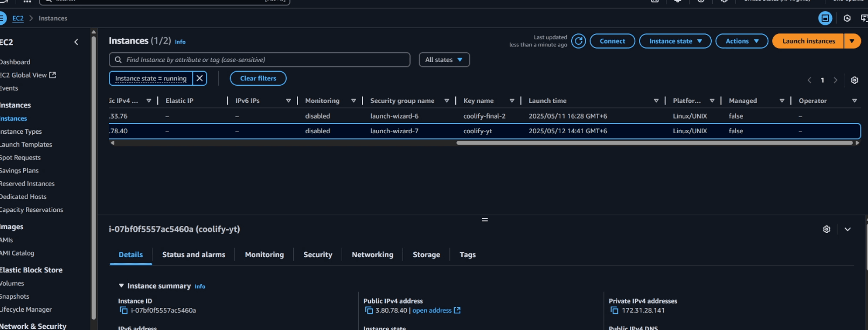This screenshot has width=868, height=330.
Task: Open Launch Templates in sidebar
Action: click(x=26, y=145)
